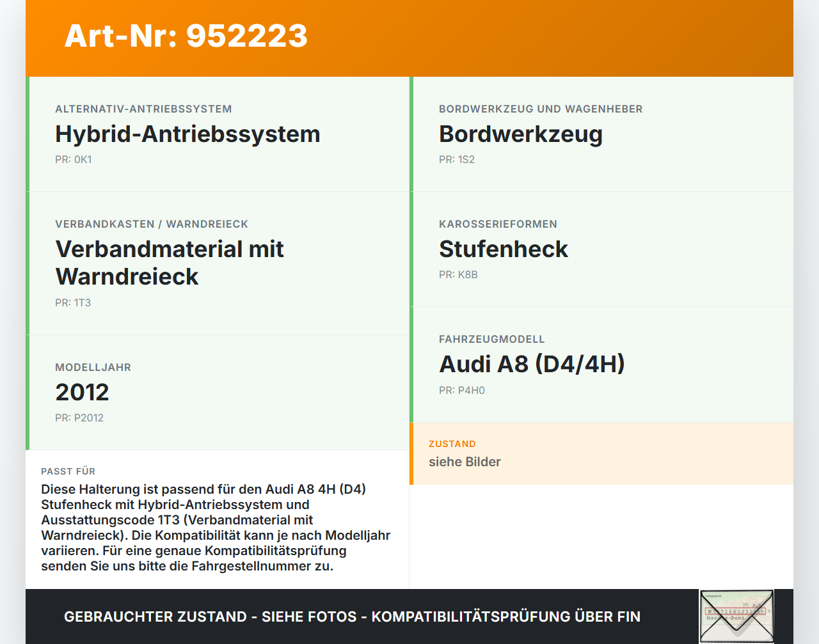Click the orange Zustand section header
The height and width of the screenshot is (644, 819).
[x=452, y=443]
